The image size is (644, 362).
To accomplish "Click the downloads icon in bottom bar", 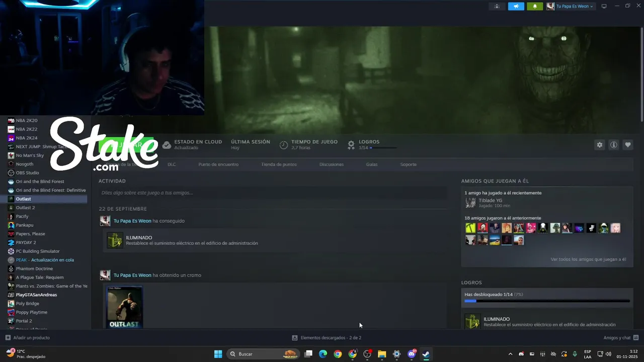I will (295, 338).
